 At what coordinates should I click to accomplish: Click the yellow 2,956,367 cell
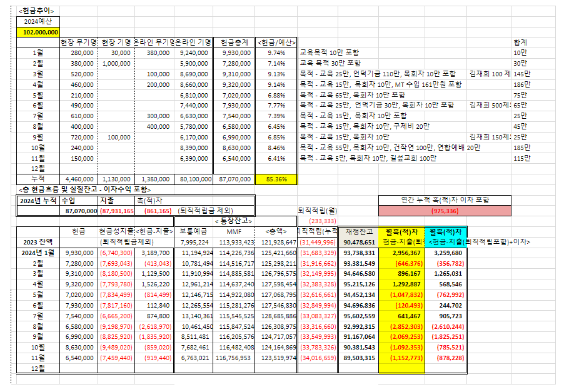coord(402,253)
